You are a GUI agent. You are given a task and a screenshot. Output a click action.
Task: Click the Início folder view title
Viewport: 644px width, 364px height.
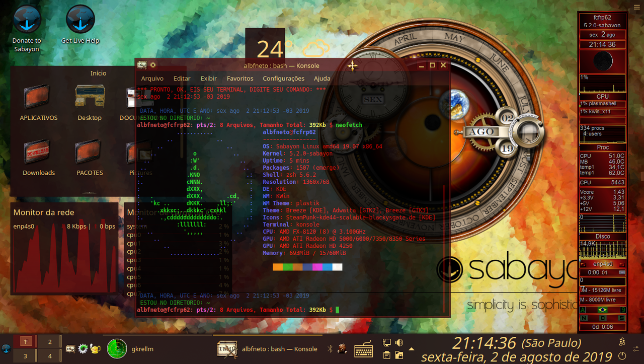(98, 73)
